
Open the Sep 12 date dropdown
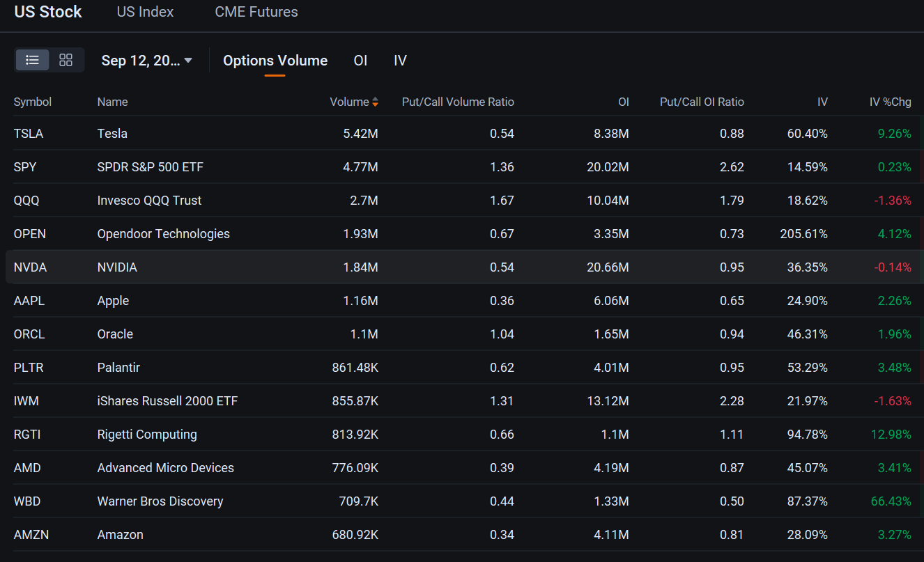[146, 61]
